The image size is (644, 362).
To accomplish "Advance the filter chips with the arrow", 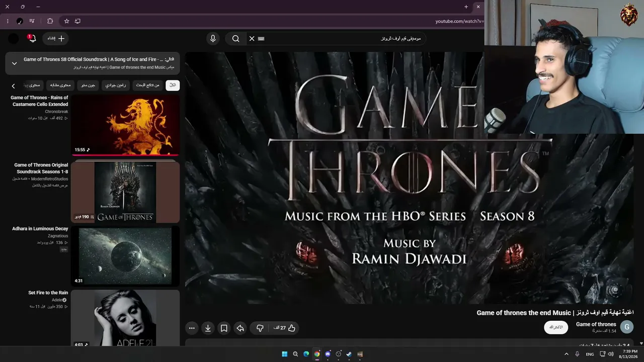I will [x=14, y=86].
